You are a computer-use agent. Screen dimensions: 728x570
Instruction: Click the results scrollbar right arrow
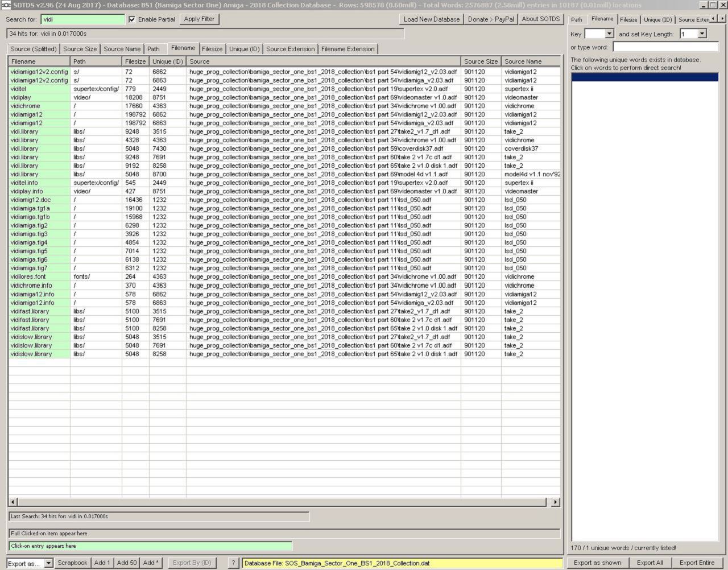tap(555, 502)
